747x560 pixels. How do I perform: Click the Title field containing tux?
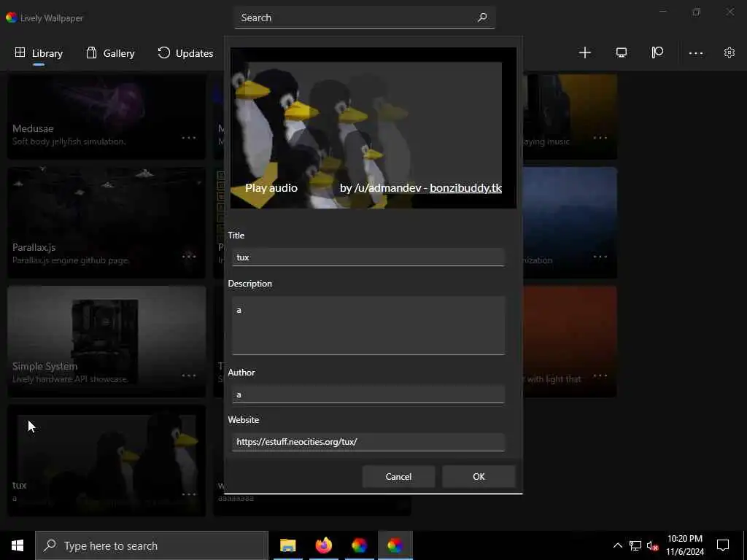(368, 257)
